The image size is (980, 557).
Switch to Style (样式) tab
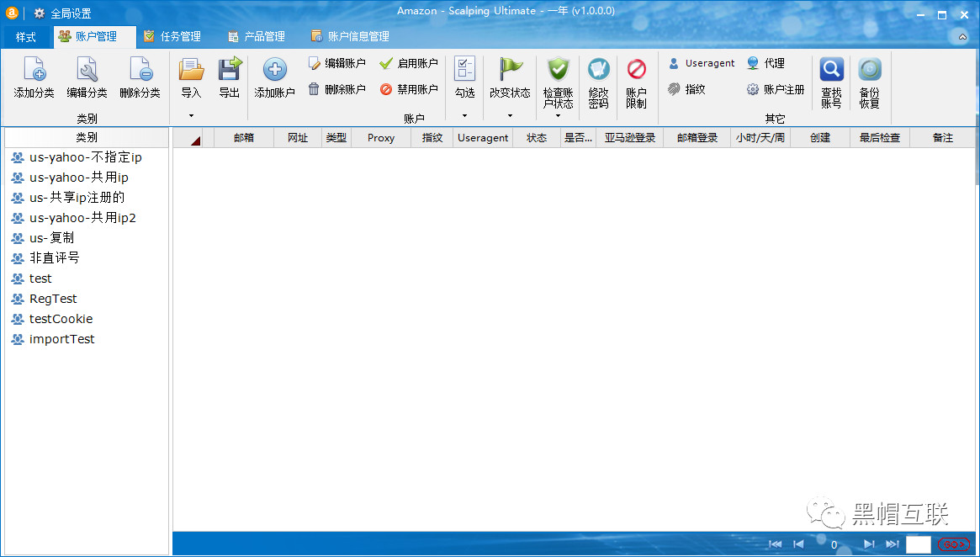point(26,37)
